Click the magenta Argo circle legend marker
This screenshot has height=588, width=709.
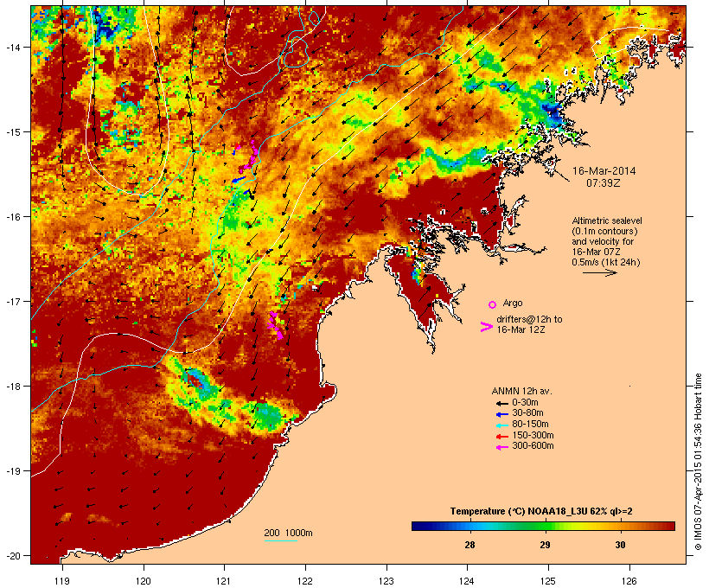coord(493,304)
